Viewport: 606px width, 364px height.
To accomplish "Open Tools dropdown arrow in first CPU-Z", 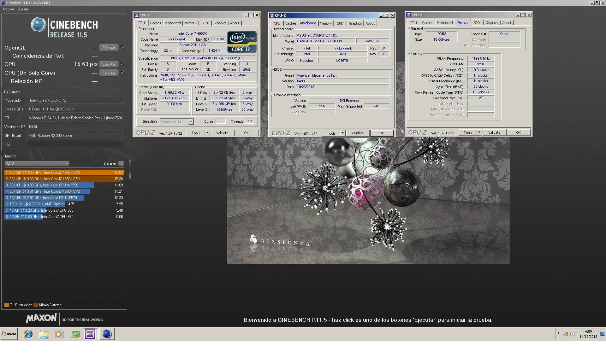I will tap(207, 133).
